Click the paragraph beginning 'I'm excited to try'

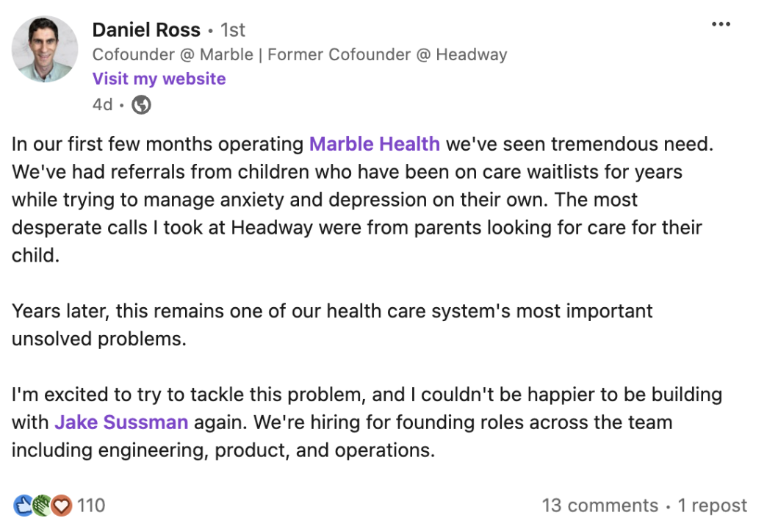pos(367,422)
